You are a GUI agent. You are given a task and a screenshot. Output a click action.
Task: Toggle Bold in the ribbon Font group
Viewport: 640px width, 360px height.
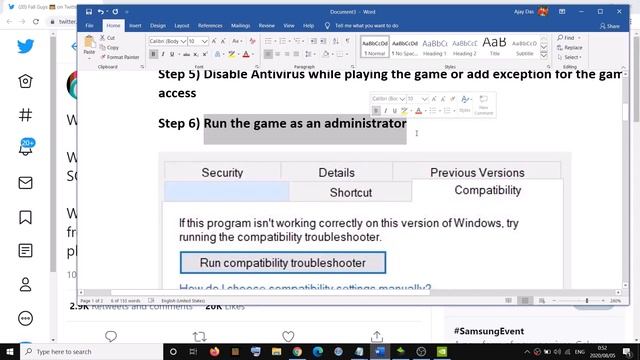153,54
